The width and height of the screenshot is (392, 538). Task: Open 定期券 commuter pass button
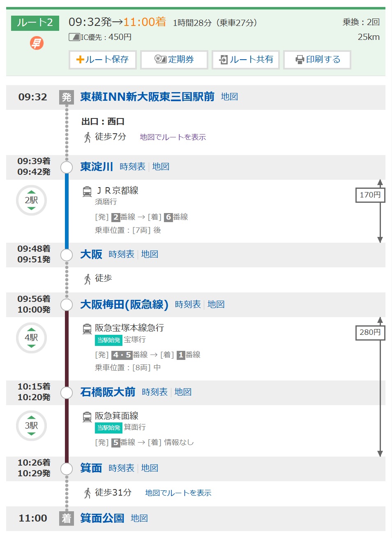tap(174, 60)
